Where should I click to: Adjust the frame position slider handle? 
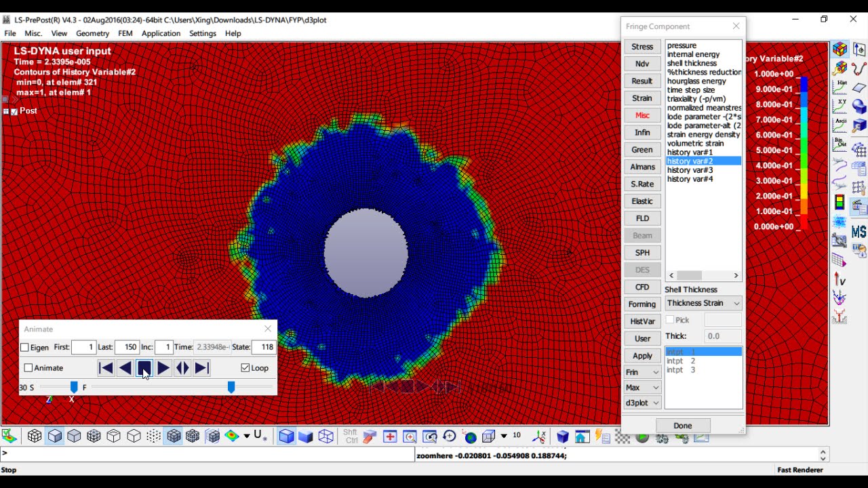click(x=231, y=387)
